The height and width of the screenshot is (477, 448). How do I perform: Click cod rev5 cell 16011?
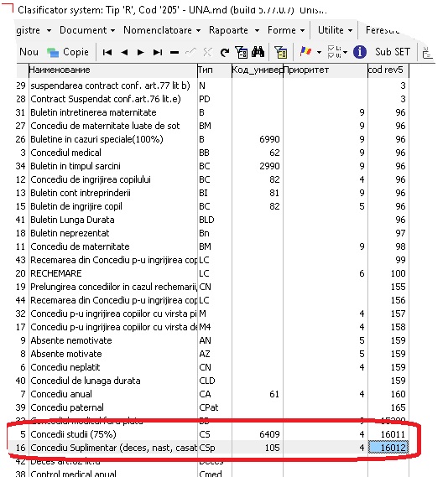coord(388,434)
